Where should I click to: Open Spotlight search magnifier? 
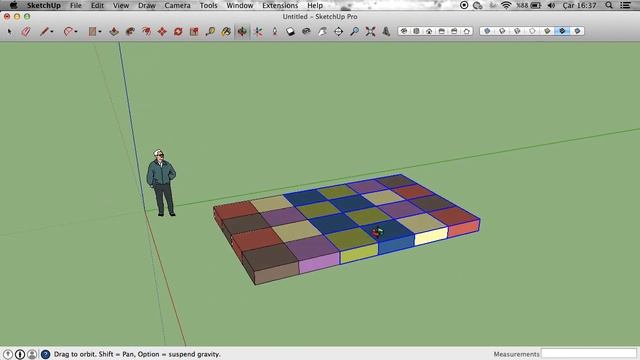[609, 5]
